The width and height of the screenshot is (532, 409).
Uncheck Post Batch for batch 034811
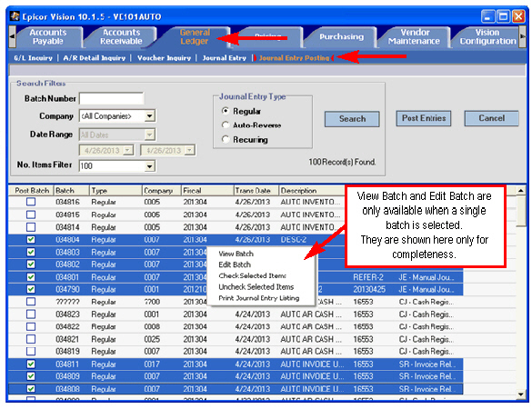[x=31, y=364]
